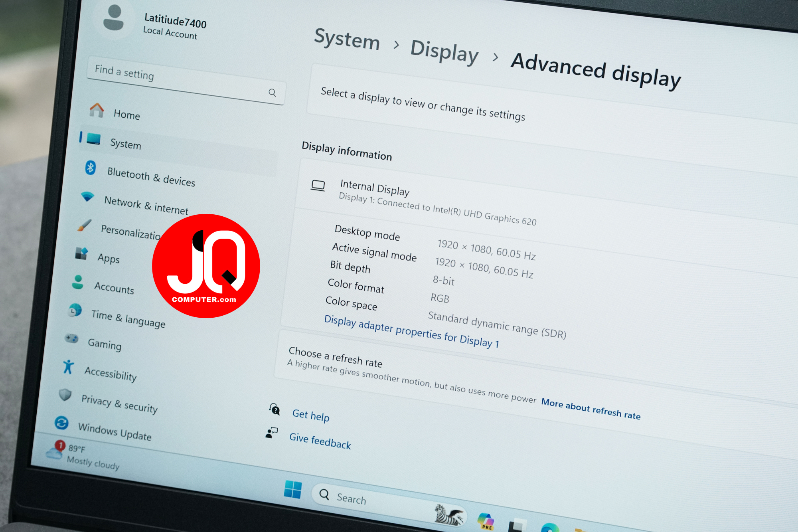Click the Network & internet wifi icon
Viewport: 798px width, 532px height.
(x=87, y=196)
